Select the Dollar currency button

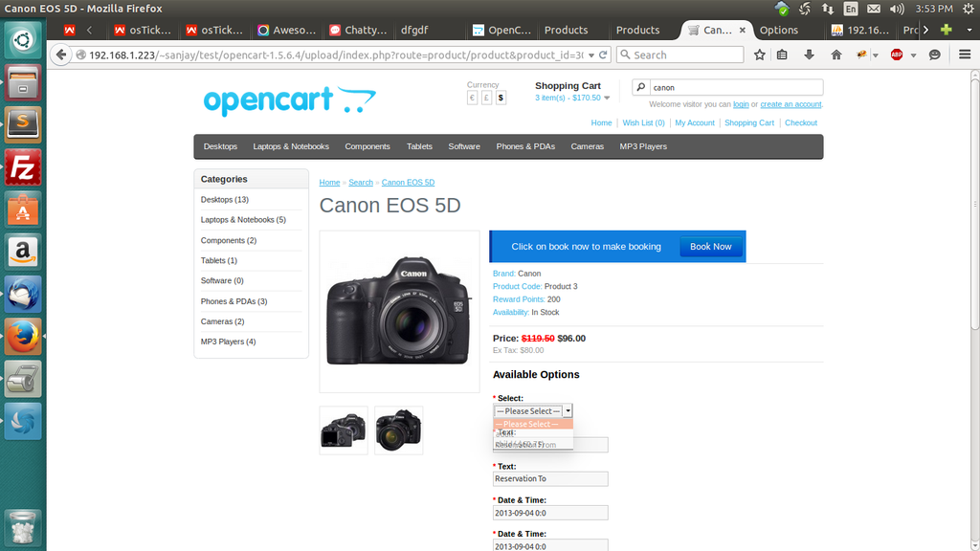click(x=501, y=98)
